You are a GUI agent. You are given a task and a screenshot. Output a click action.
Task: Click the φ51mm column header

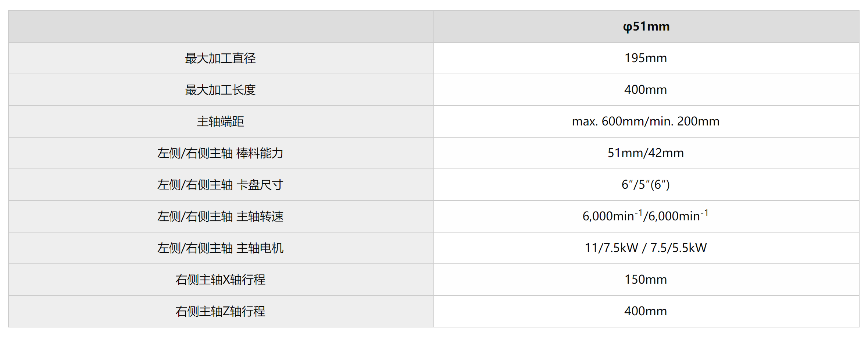coord(646,26)
